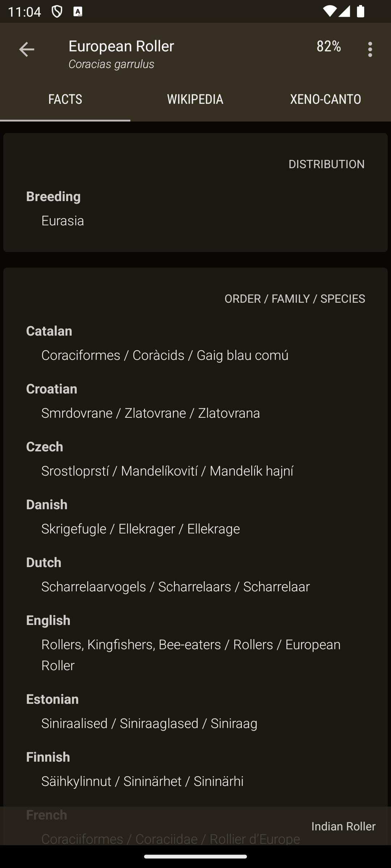The height and width of the screenshot is (868, 391).
Task: Switch to the Wikipedia tab
Action: (195, 99)
